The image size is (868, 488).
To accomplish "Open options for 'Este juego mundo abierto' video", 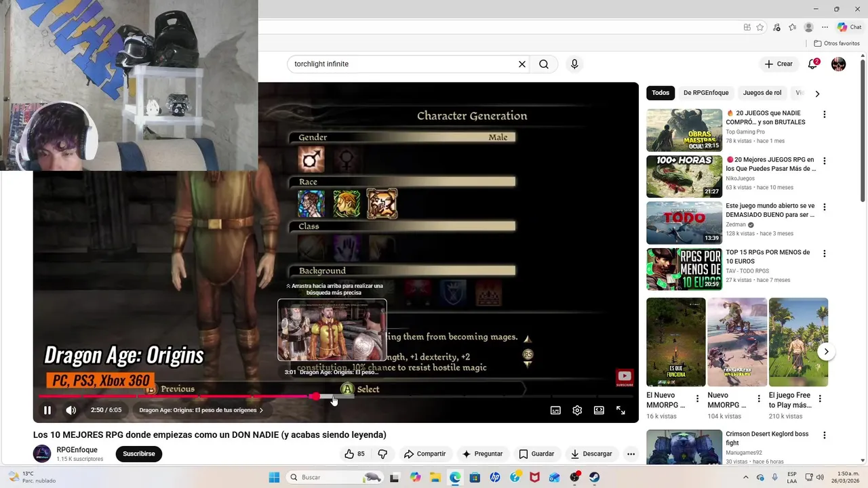I will coord(825,207).
